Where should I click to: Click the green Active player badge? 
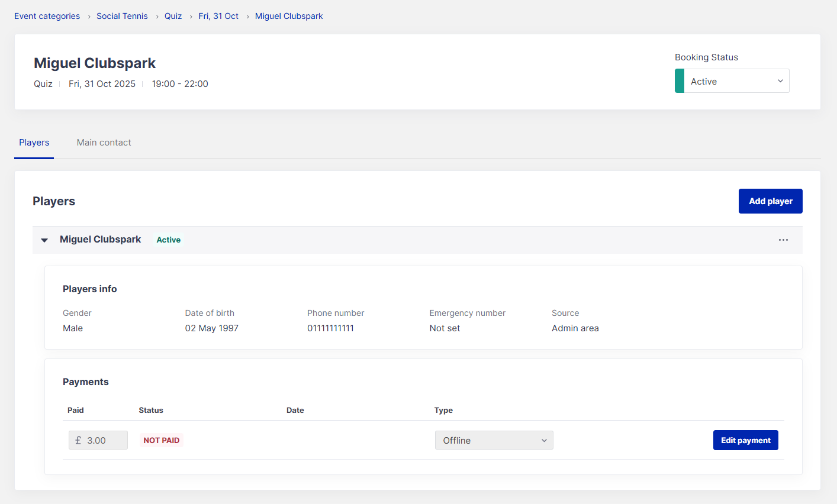[x=168, y=240]
